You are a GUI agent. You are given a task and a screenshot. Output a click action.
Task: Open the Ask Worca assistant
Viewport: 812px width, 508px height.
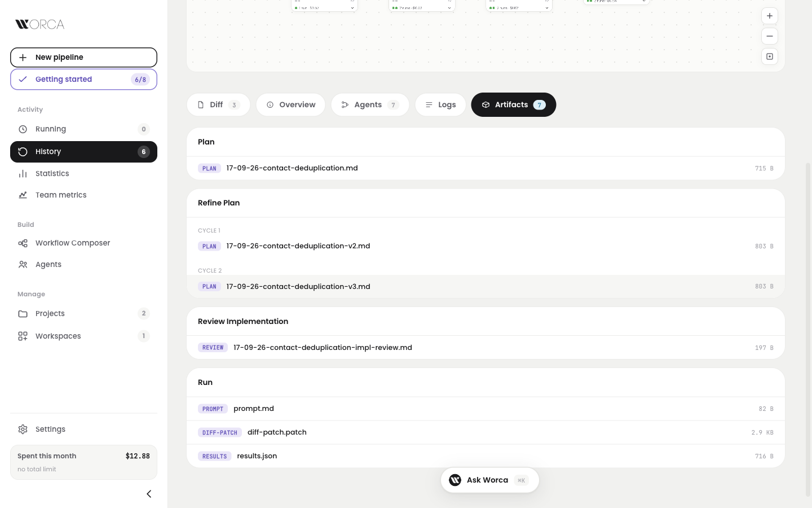(x=490, y=480)
